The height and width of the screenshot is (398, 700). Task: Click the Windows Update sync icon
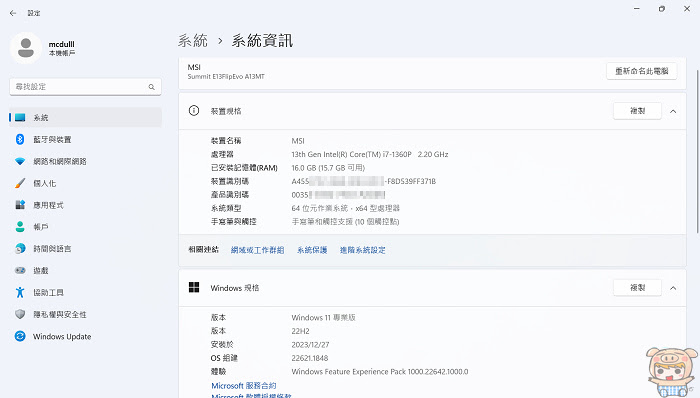pos(20,336)
